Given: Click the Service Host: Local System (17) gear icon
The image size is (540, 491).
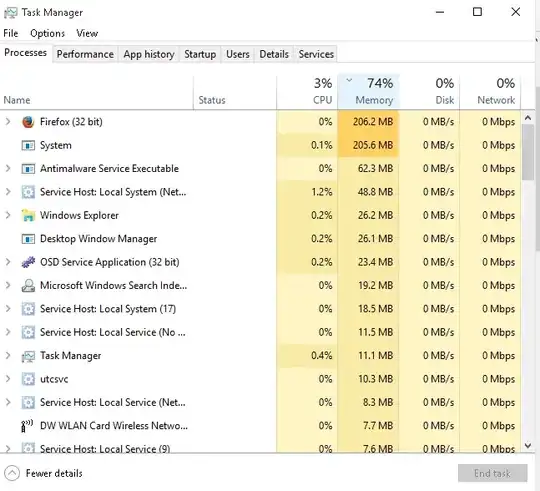Looking at the screenshot, I should click(28, 309).
